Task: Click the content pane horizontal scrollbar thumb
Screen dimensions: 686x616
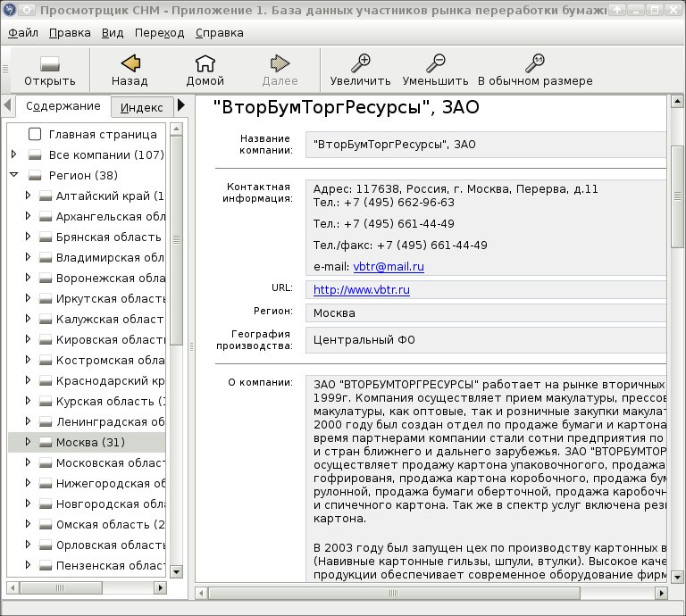Action: point(394,594)
